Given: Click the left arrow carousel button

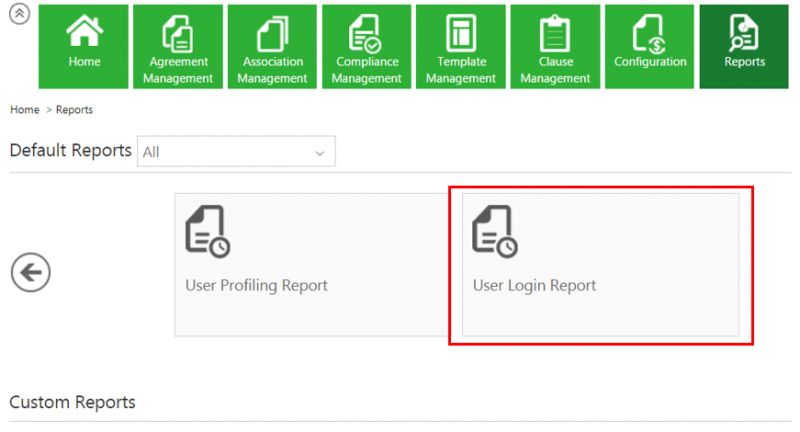Looking at the screenshot, I should tap(31, 272).
